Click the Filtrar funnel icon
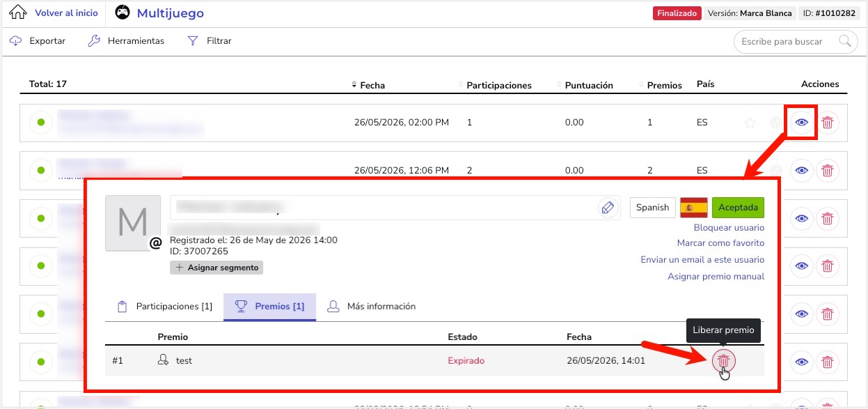 point(193,41)
